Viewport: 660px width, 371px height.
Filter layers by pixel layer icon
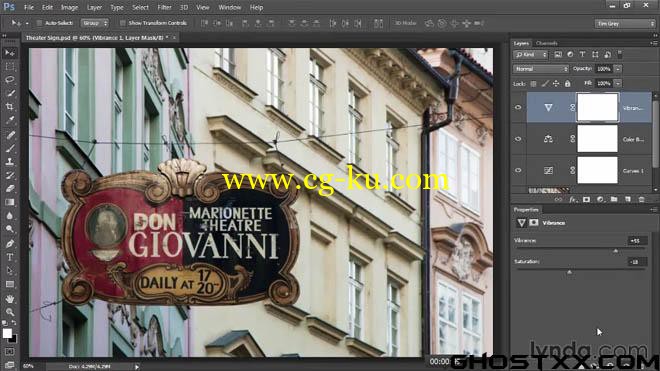(x=558, y=54)
